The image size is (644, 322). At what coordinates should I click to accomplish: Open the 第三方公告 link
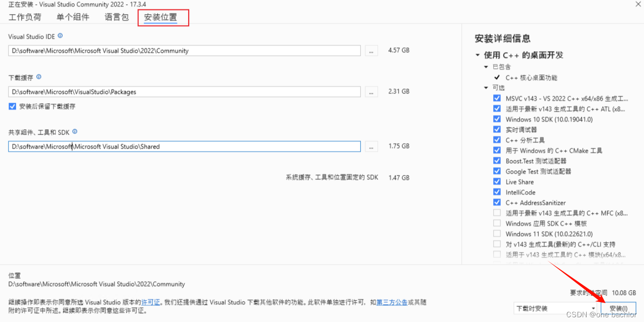(x=392, y=302)
